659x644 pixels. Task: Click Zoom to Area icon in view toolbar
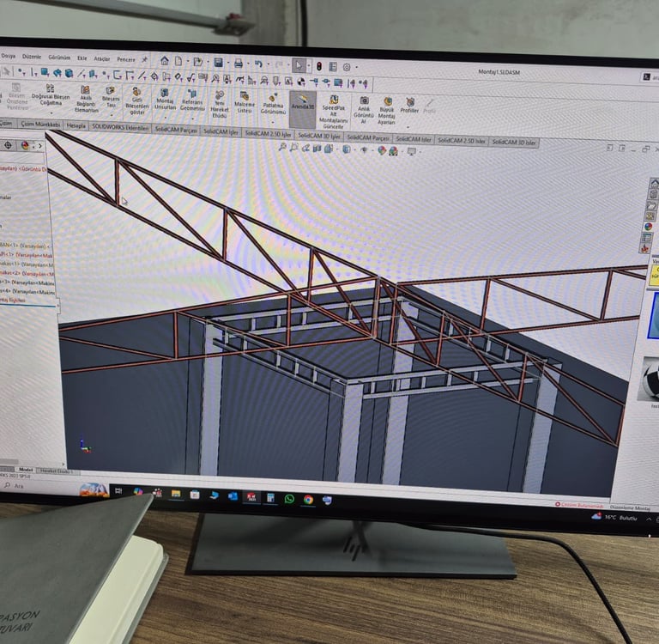coord(293,147)
